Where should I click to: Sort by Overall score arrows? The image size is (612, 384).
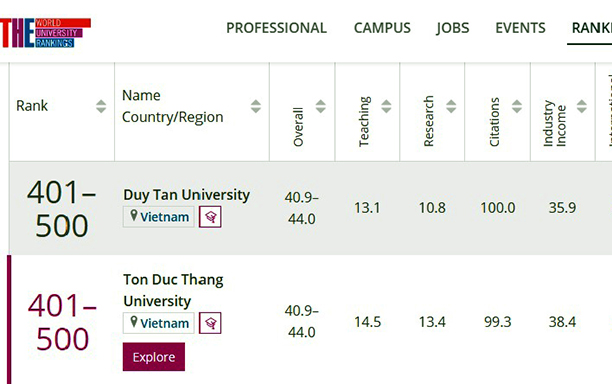pos(320,106)
